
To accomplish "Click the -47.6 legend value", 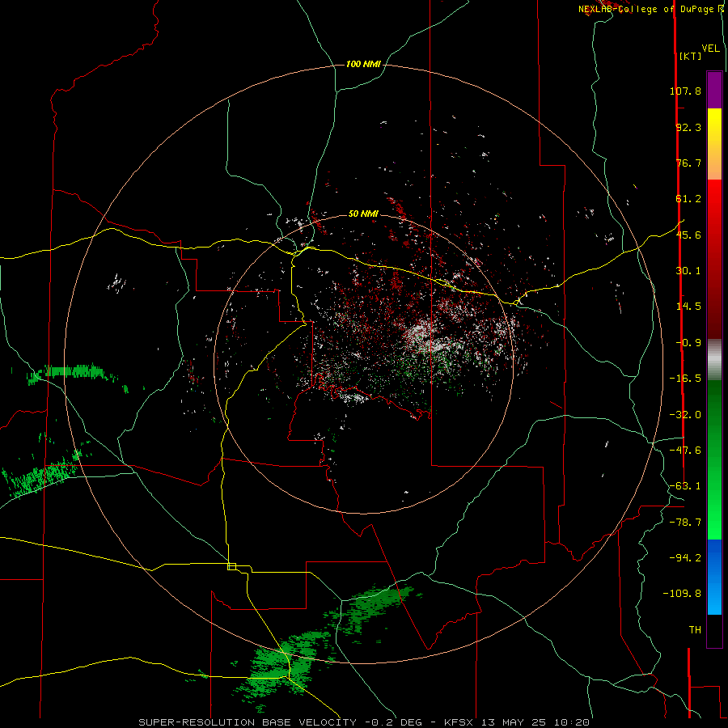I will pos(685,451).
